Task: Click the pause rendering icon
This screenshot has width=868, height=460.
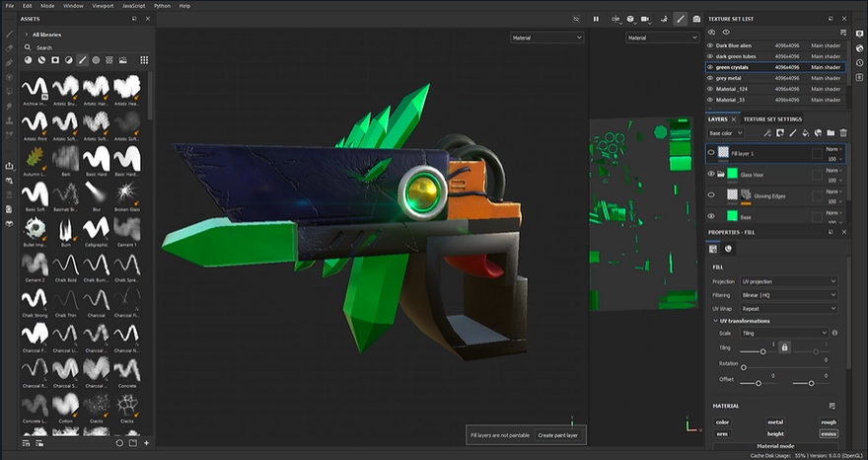Action: tap(596, 19)
